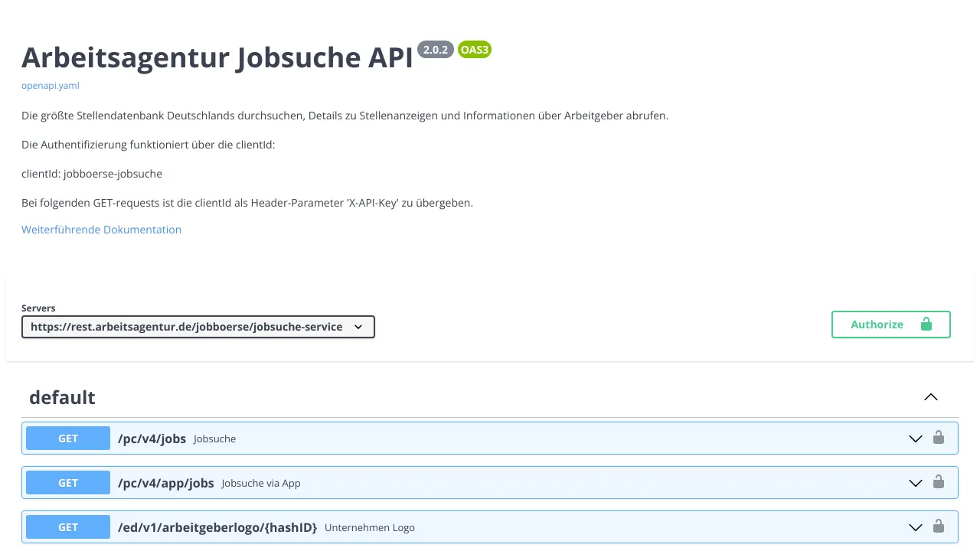The image size is (980, 551).
Task: Click the lock icon on /pc/v4/jobs row
Action: tap(939, 438)
